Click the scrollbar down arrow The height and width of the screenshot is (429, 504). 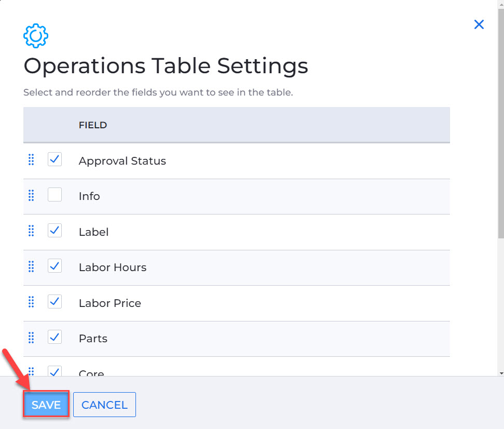coord(501,373)
